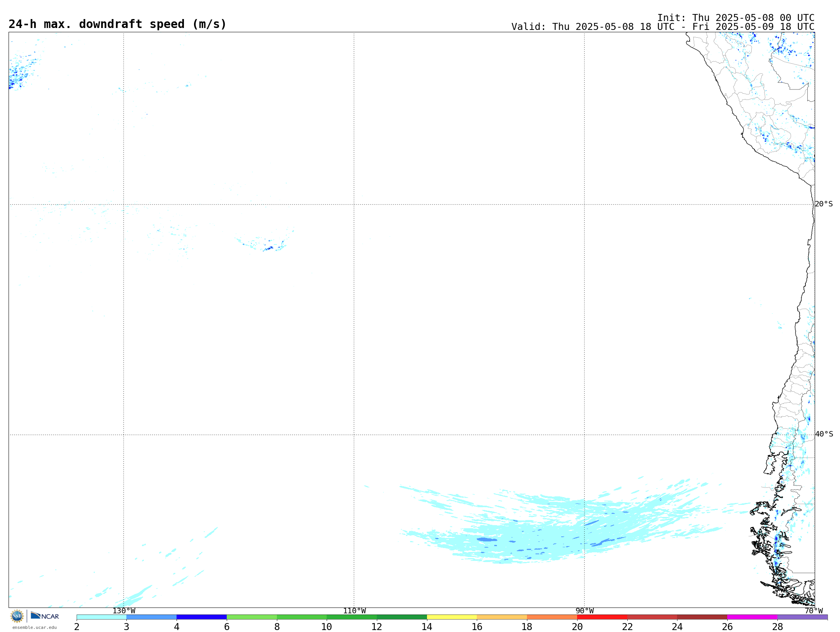Select the purple above-28 m/s color swatch
840x632 pixels.
click(802, 617)
